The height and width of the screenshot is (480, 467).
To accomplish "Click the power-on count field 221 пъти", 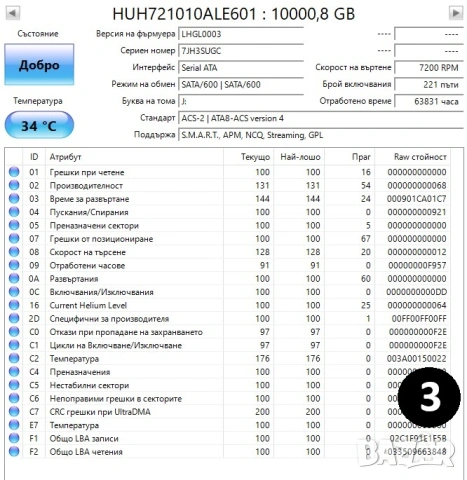I will click(x=429, y=84).
